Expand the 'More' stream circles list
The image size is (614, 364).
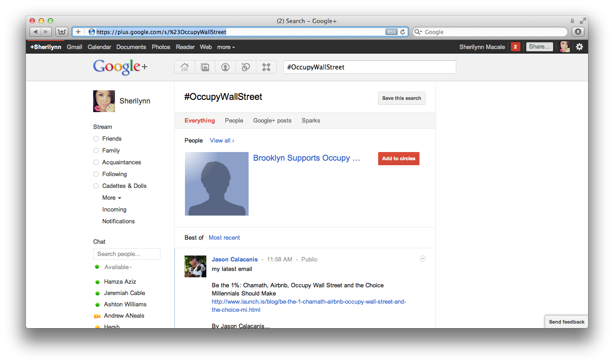point(112,198)
